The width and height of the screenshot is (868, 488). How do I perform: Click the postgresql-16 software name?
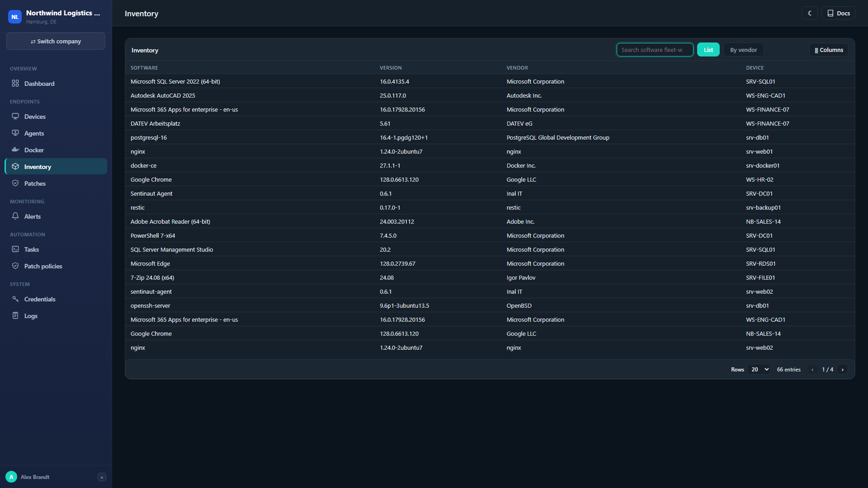tap(149, 137)
